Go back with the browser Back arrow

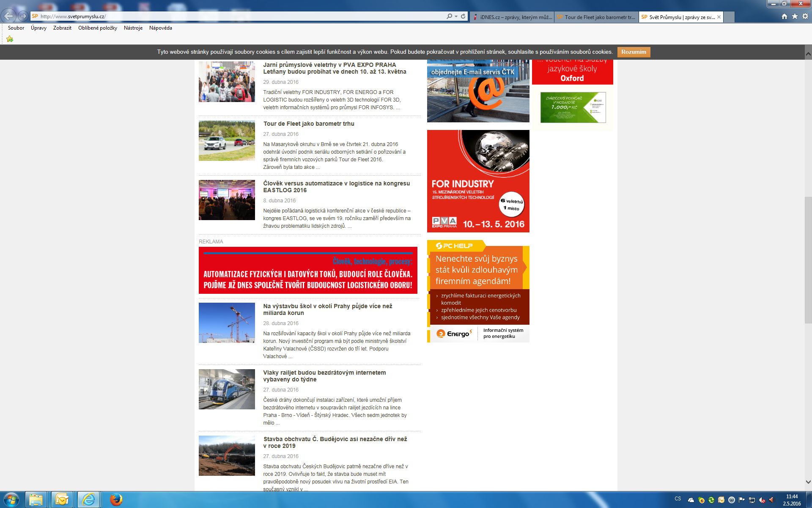(8, 16)
